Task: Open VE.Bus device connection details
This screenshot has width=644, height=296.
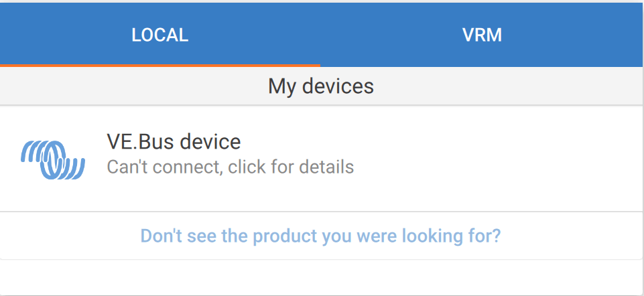Action: pyautogui.click(x=230, y=166)
